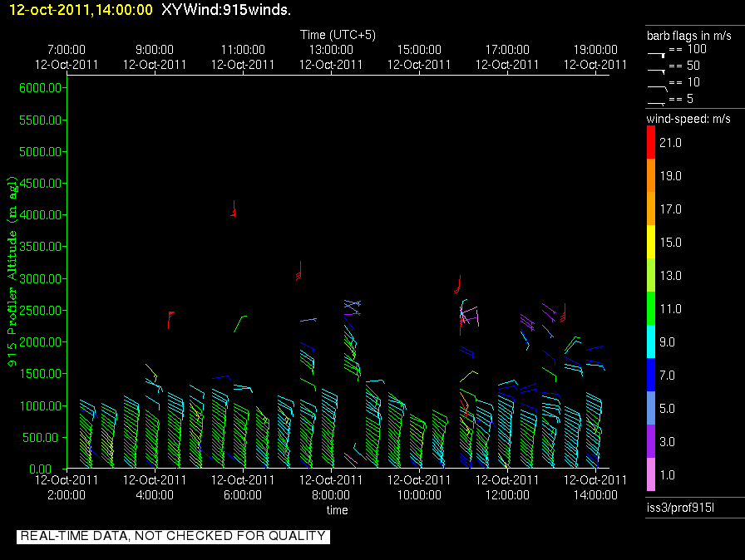Image resolution: width=745 pixels, height=560 pixels.
Task: Click the 915 Profiler Altitude axis title
Action: click(12, 272)
